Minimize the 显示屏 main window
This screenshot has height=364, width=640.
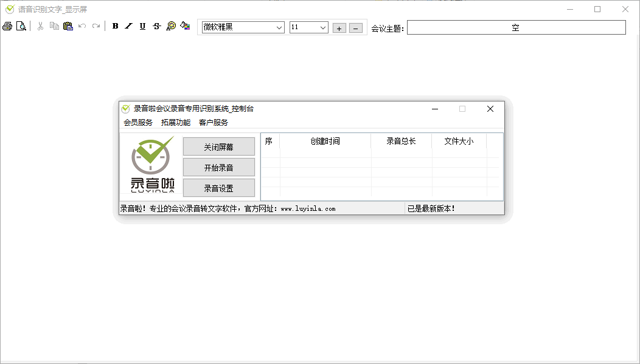pos(570,9)
